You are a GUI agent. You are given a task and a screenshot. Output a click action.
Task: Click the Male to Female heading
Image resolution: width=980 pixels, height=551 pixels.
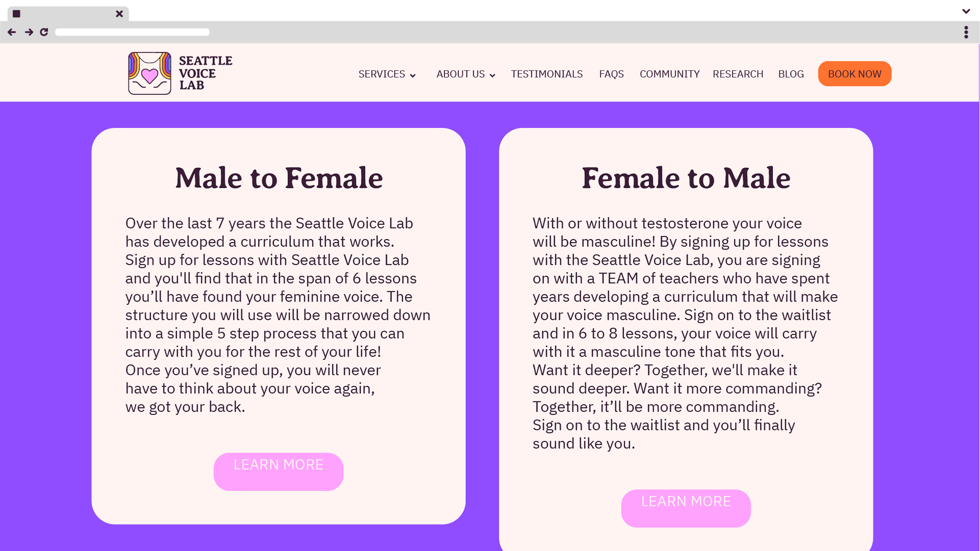279,178
